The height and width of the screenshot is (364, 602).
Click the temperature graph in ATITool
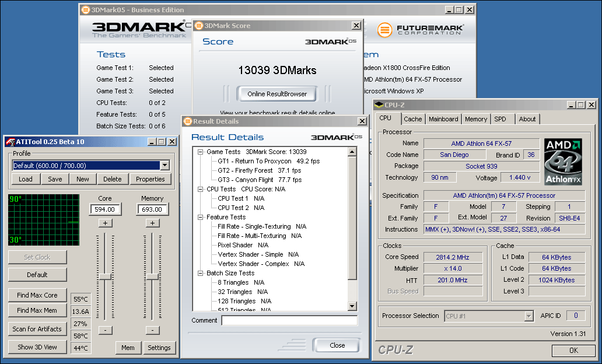click(44, 220)
